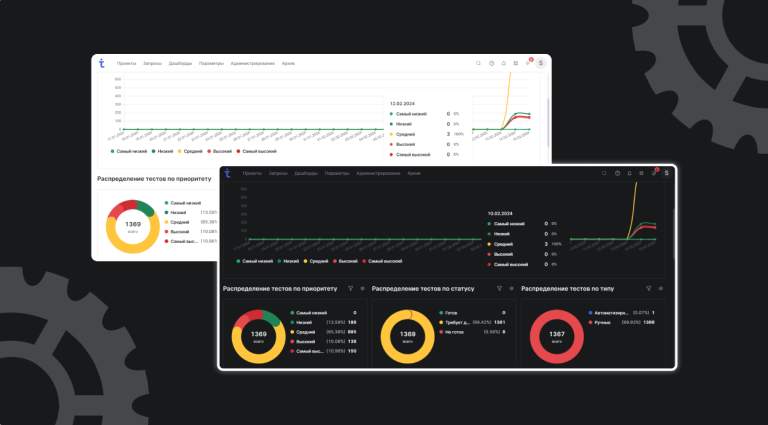Open the bell icon in the light window header
The height and width of the screenshot is (425, 768).
[x=503, y=63]
